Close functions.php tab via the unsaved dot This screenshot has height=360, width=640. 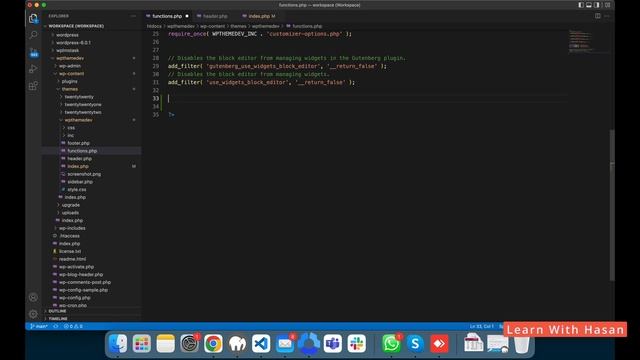[x=187, y=16]
